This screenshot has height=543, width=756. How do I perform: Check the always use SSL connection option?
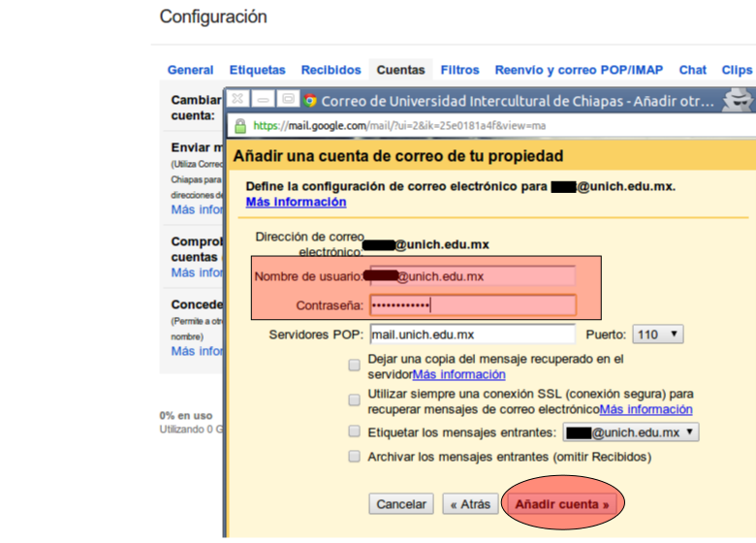coord(355,399)
